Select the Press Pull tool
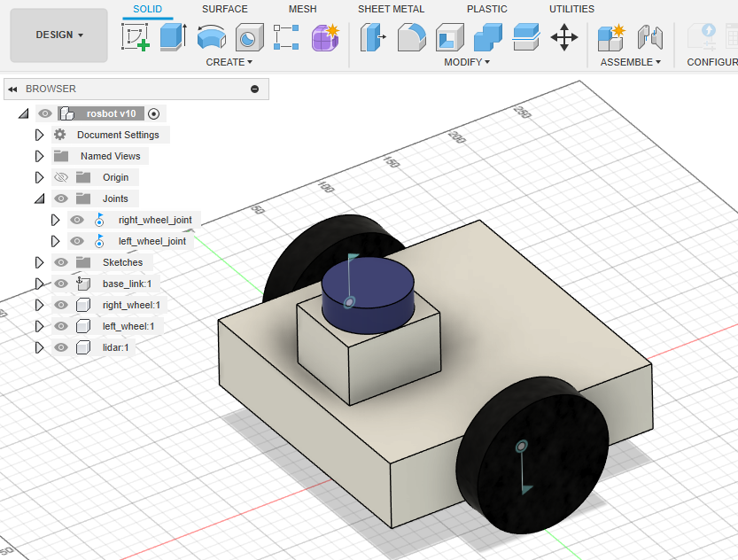 pos(373,37)
